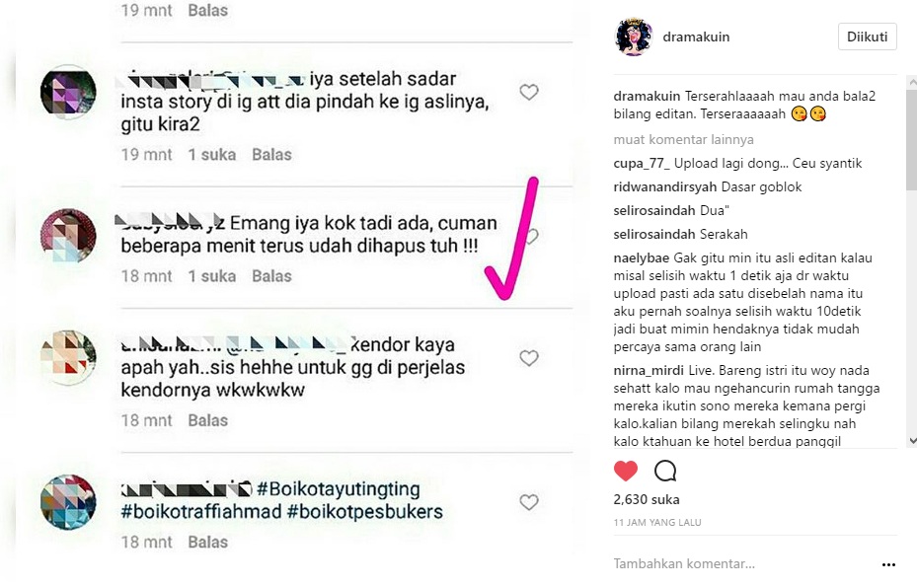The height and width of the screenshot is (588, 917).
Task: Open dramakuin profile avatar
Action: coord(634,37)
